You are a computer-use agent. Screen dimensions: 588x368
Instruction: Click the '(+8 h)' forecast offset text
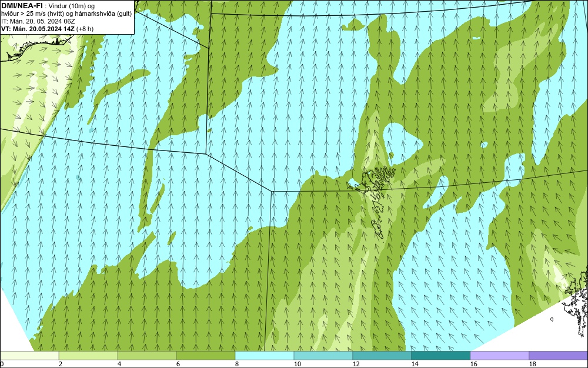pyautogui.click(x=85, y=29)
